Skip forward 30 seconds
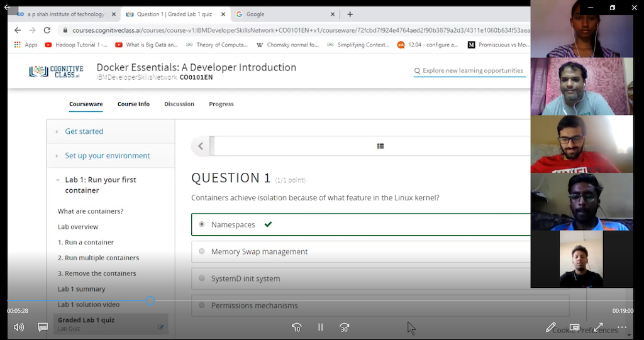Screen dimensions: 644x340 [344, 327]
